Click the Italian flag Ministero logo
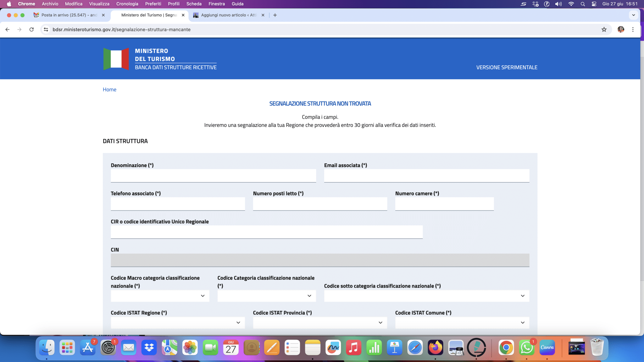This screenshot has height=362, width=644. [116, 59]
